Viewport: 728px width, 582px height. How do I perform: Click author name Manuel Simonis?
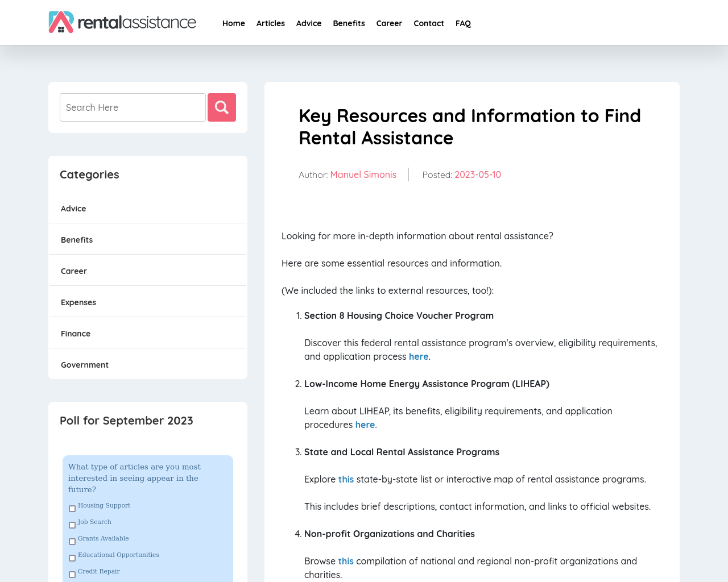[x=363, y=174]
